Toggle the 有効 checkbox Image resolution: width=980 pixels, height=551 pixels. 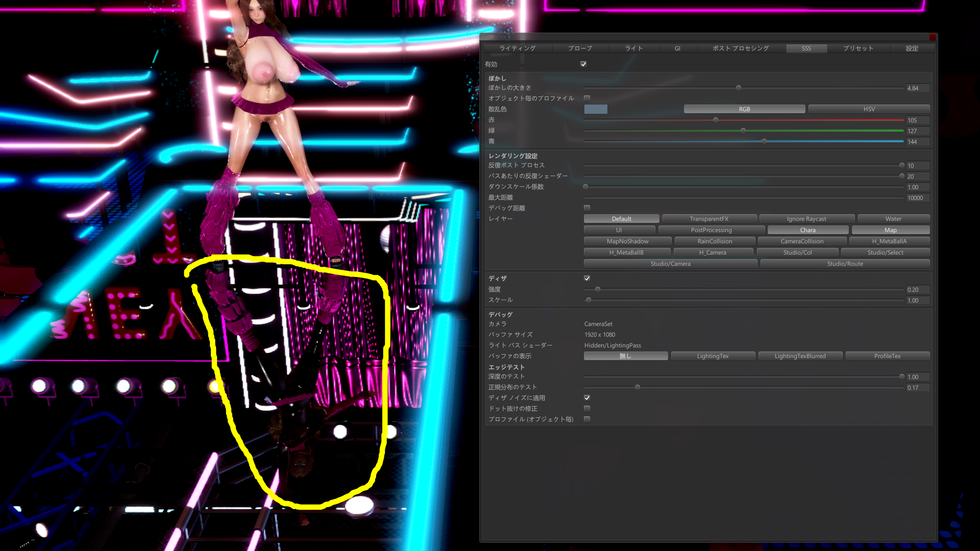point(583,64)
